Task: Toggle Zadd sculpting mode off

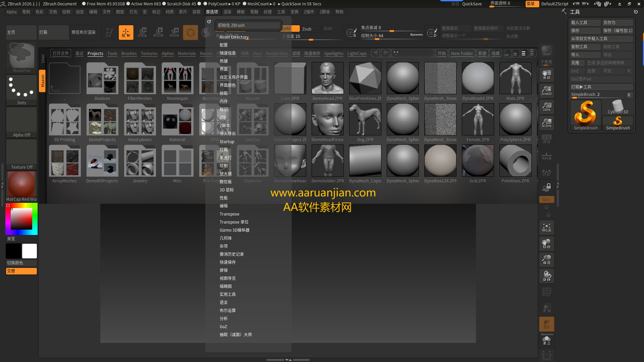Action: (x=287, y=28)
